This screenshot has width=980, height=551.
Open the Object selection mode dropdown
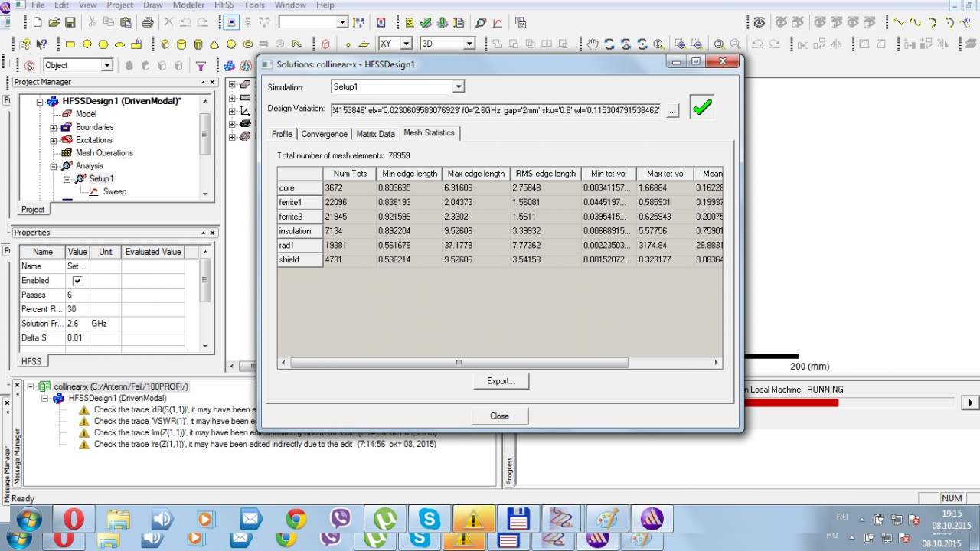tap(107, 66)
